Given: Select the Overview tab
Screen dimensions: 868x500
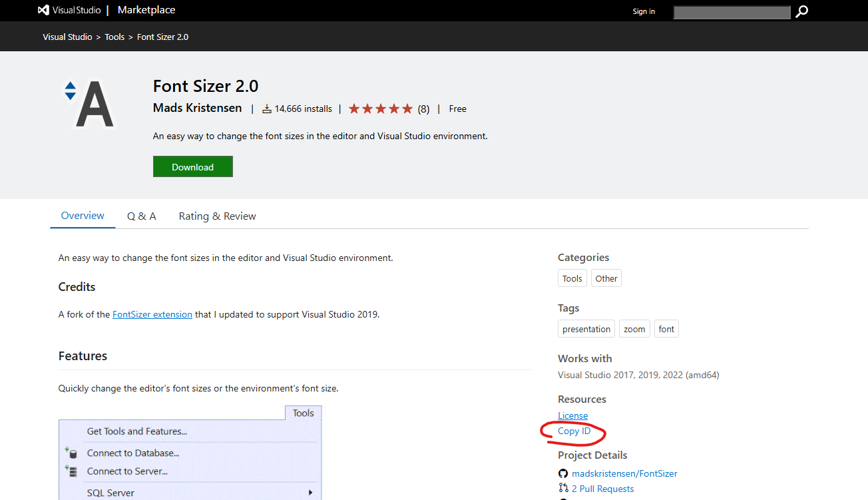Looking at the screenshot, I should coord(83,216).
